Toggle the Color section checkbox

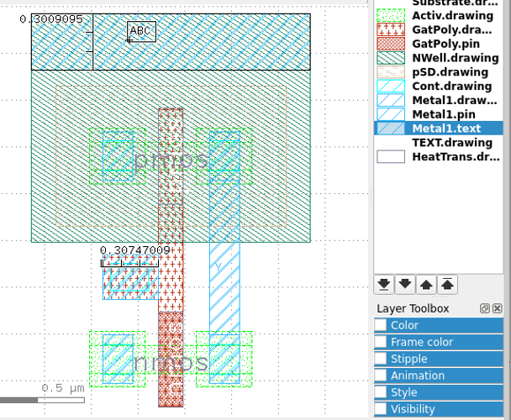tap(382, 325)
